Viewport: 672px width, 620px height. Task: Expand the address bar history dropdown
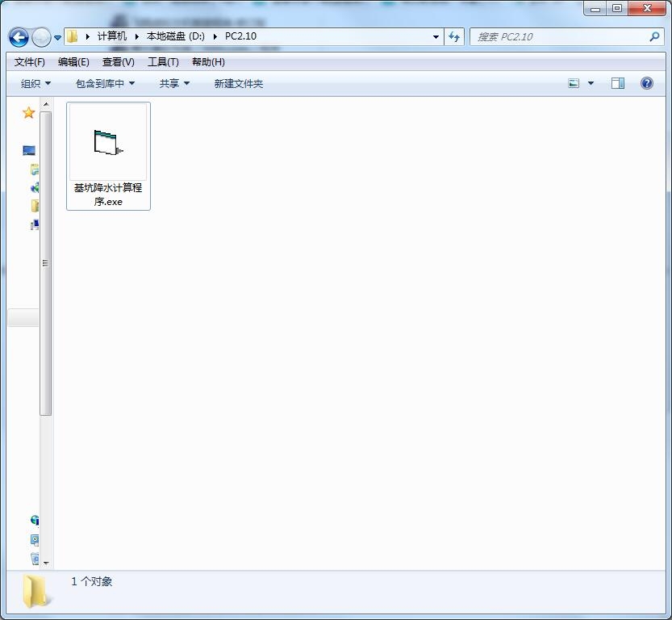click(436, 36)
